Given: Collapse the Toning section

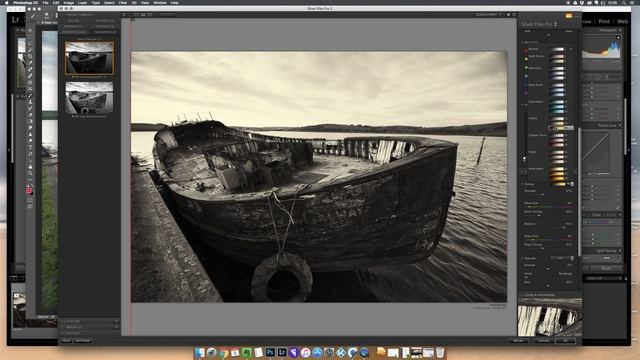Looking at the screenshot, I should pos(522,184).
